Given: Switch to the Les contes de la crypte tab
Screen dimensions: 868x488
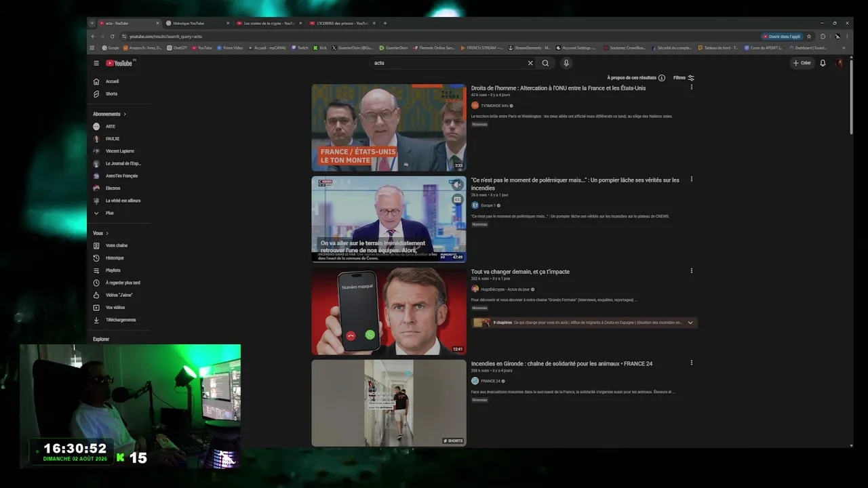Looking at the screenshot, I should (268, 23).
